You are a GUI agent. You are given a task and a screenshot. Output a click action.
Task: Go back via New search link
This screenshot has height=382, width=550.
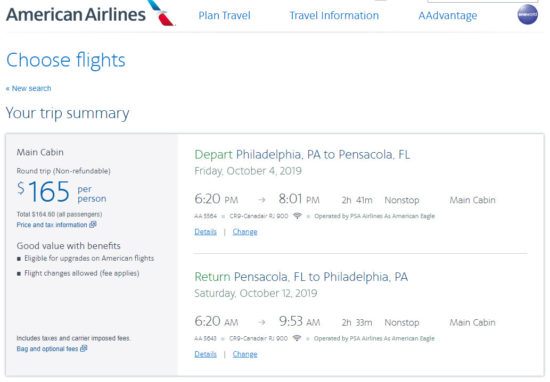point(28,88)
